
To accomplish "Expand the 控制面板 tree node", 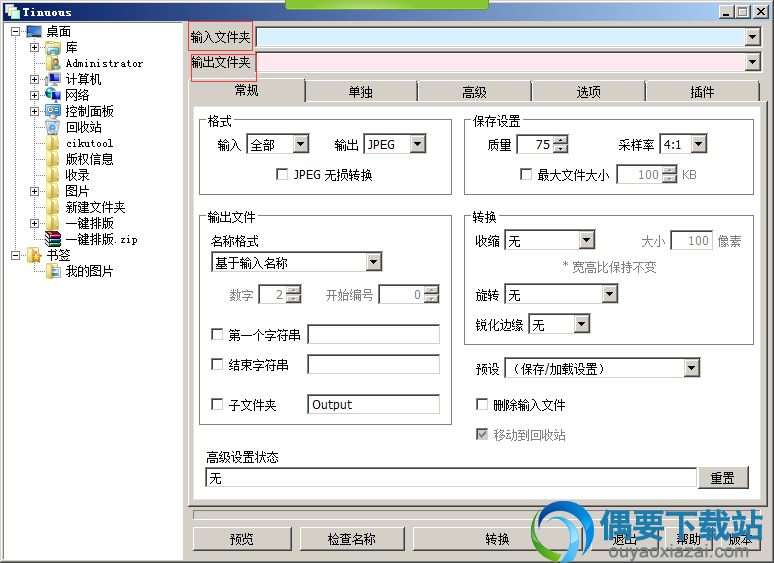I will (34, 112).
